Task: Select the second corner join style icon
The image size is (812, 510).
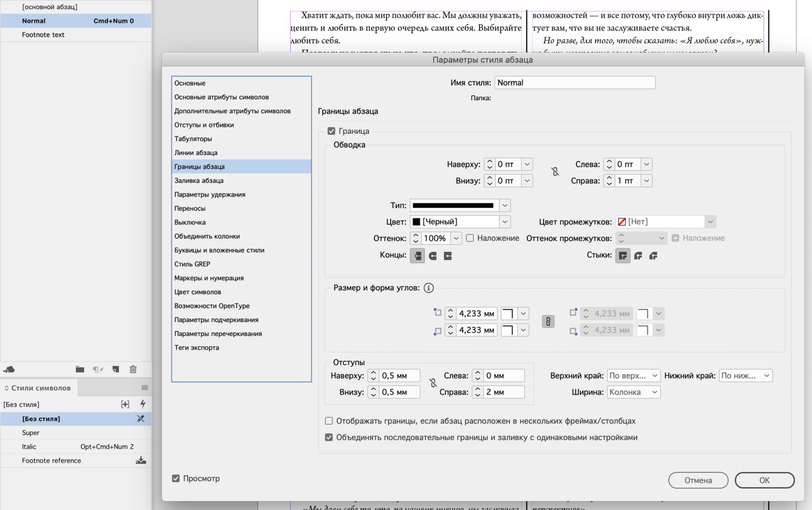Action: pos(638,256)
